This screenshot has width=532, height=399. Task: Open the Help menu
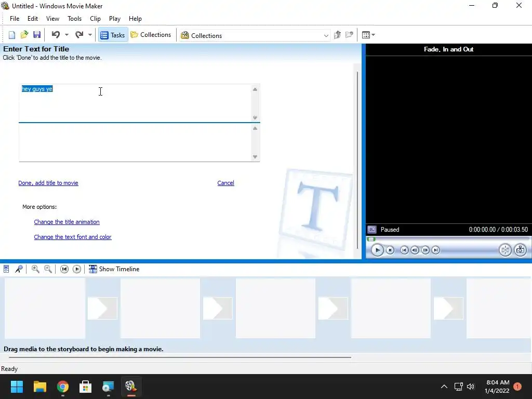click(135, 19)
